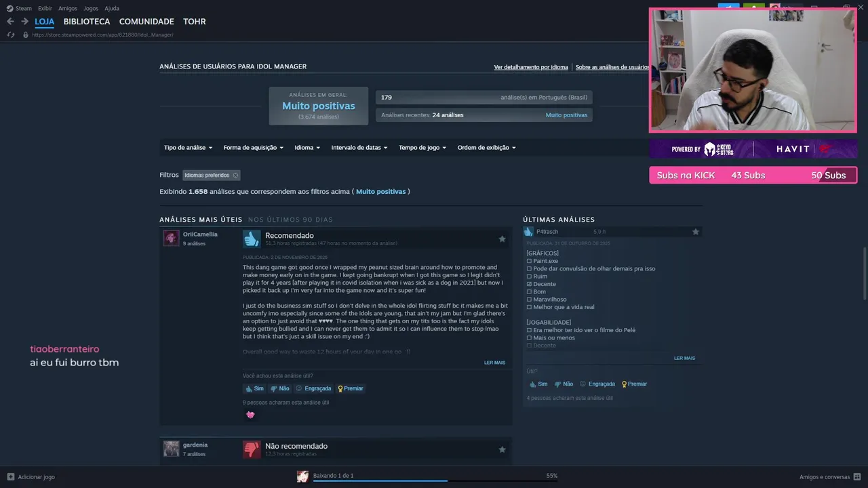Open the Ajuda menu

click(112, 8)
